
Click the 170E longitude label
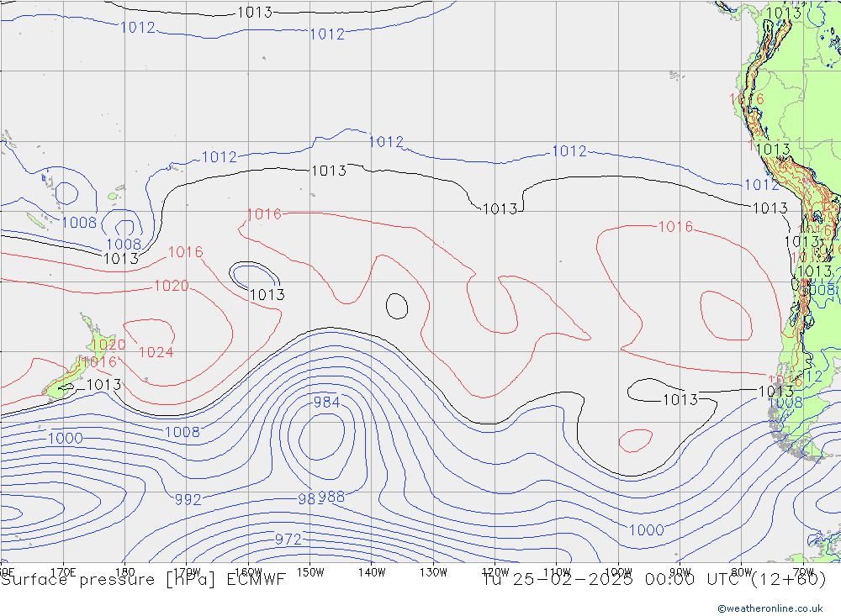click(x=63, y=572)
